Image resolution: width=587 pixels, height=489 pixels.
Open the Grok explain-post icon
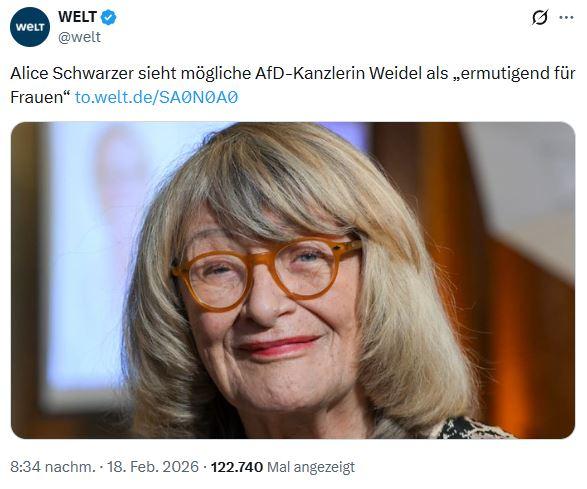tap(540, 17)
